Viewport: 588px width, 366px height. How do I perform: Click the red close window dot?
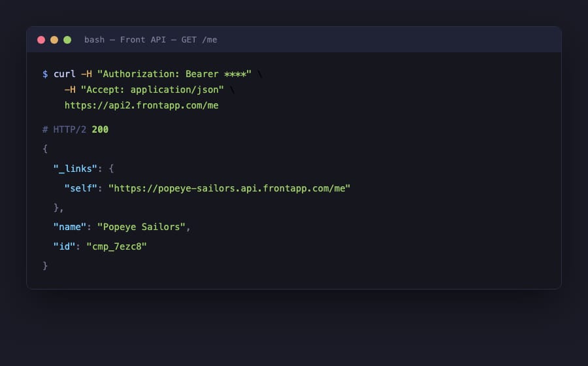click(x=41, y=40)
